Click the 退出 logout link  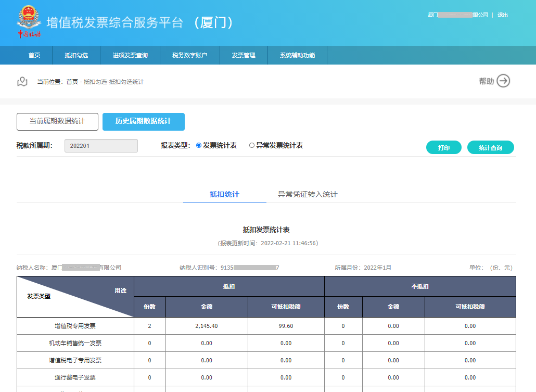click(x=503, y=15)
